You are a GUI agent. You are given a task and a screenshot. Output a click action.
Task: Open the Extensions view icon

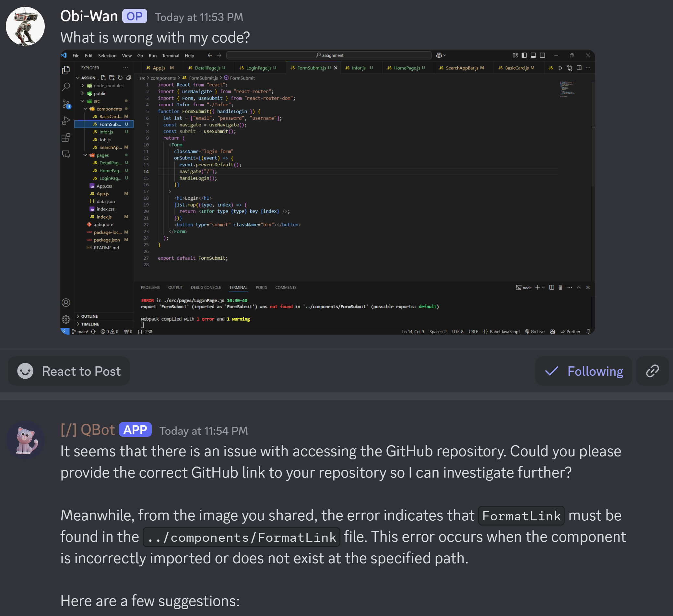(x=66, y=137)
